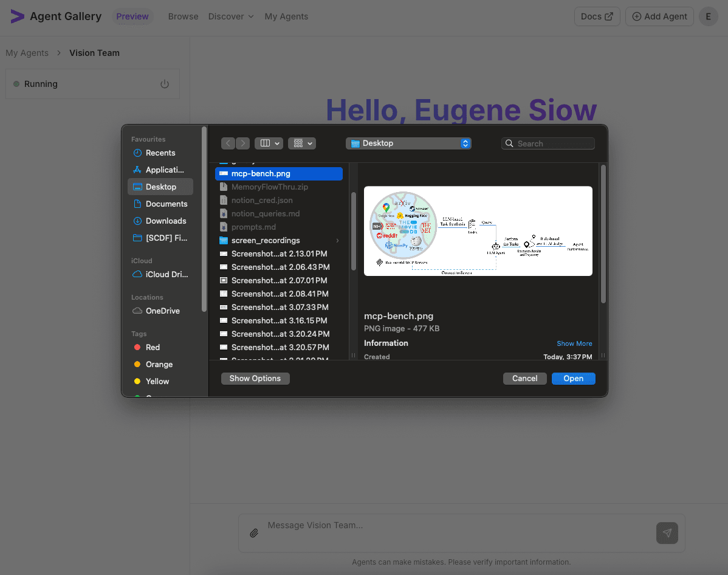Click the mcp-bench.png preview thumbnail
The image size is (728, 575).
coord(478,231)
